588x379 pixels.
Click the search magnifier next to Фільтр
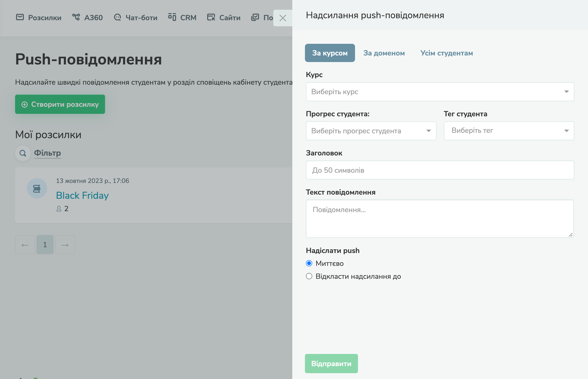pyautogui.click(x=23, y=153)
